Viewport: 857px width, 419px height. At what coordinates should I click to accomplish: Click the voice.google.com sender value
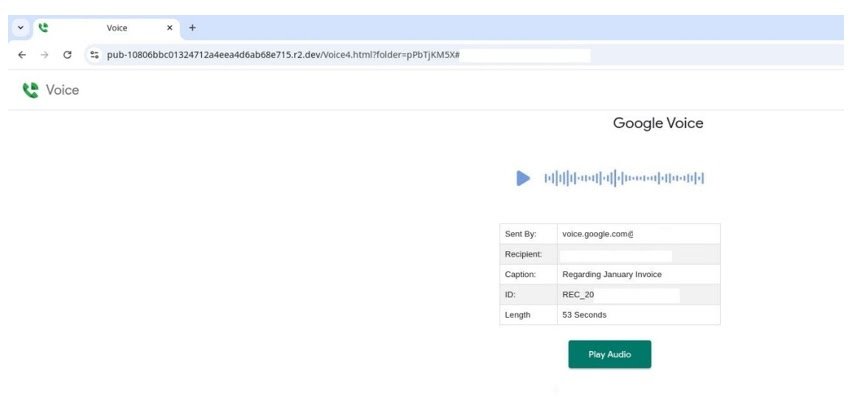pos(598,234)
